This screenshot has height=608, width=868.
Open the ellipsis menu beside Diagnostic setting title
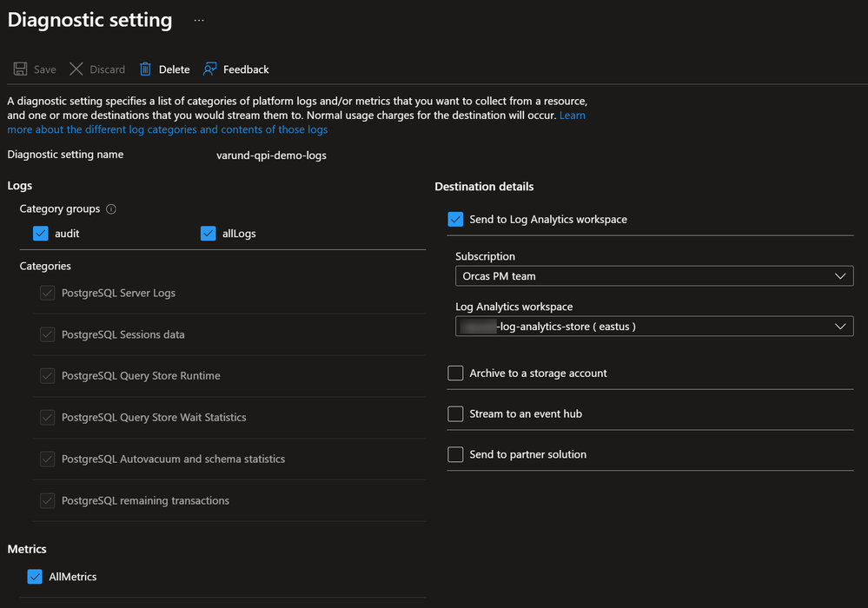tap(198, 19)
